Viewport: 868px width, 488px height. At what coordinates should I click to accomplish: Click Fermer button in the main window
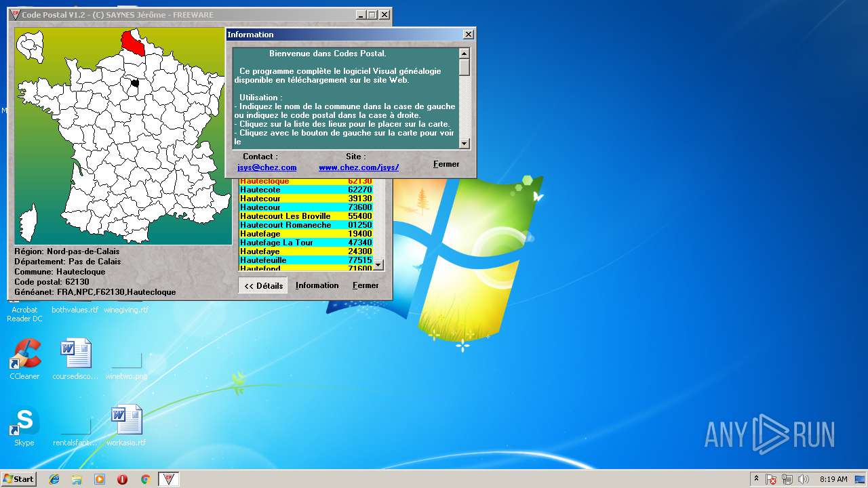pyautogui.click(x=366, y=285)
